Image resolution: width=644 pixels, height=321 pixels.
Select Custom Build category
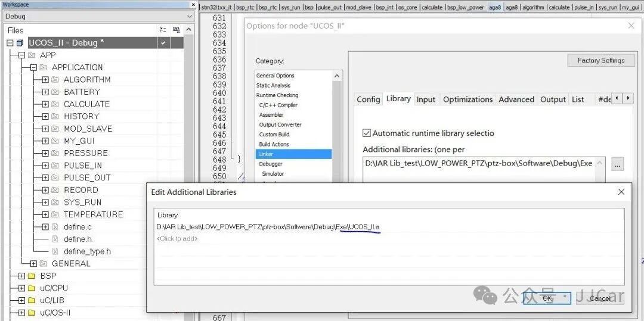274,135
